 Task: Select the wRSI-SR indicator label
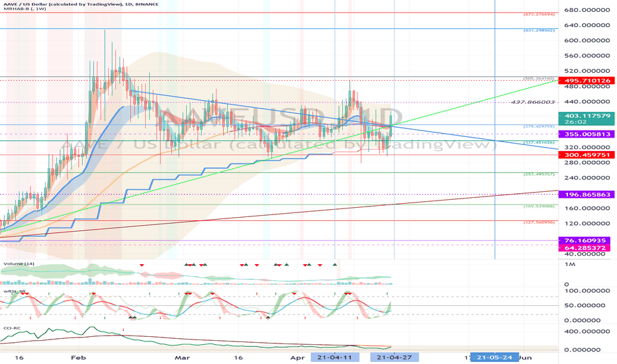(x=15, y=292)
